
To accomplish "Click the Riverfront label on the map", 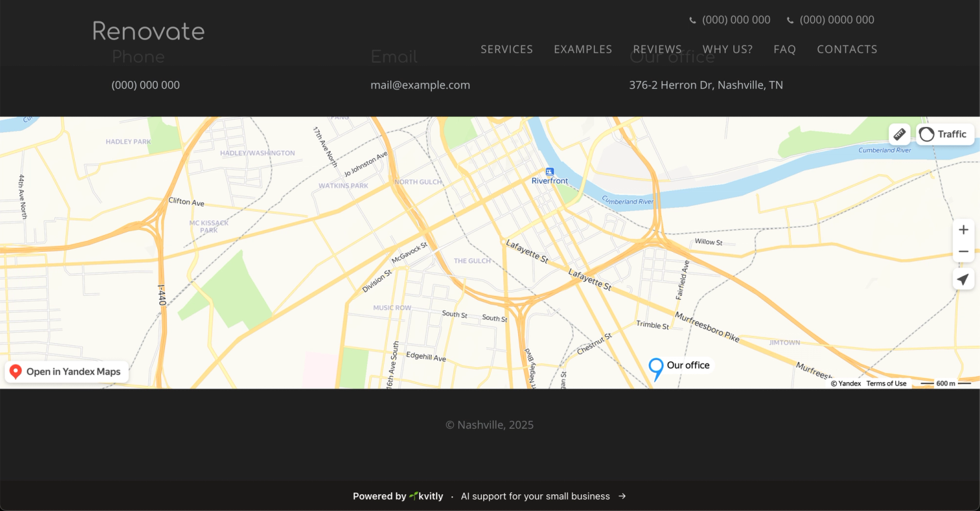I will click(549, 181).
